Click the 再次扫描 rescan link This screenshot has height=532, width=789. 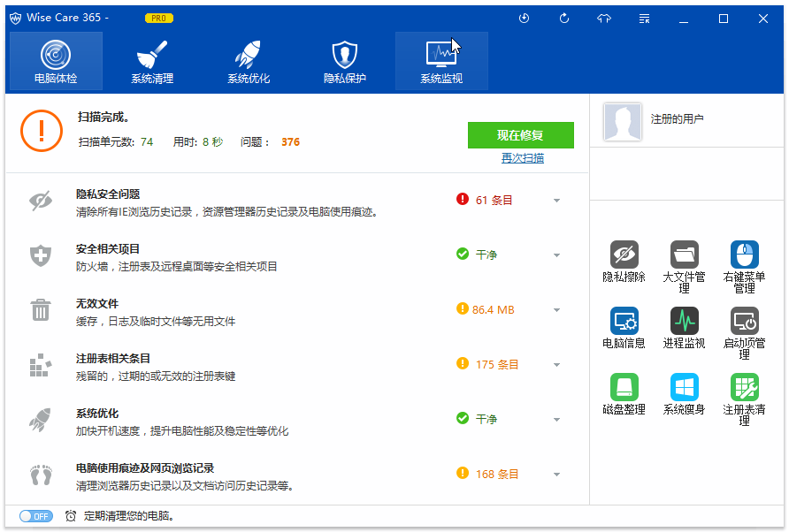click(522, 158)
